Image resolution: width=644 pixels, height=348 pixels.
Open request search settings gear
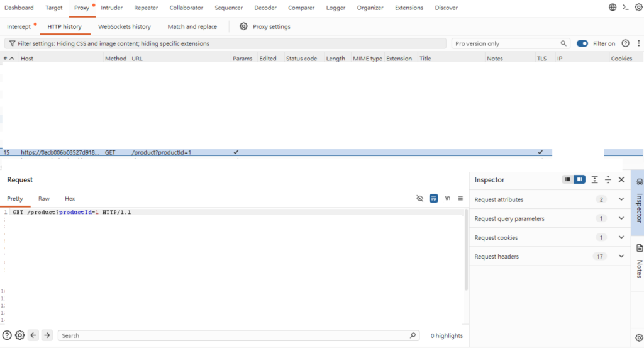coord(19,335)
